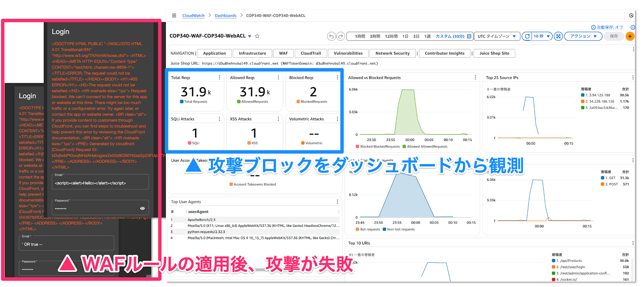
Task: Expand the dashboard name dropdown arrow
Action: coord(250,36)
